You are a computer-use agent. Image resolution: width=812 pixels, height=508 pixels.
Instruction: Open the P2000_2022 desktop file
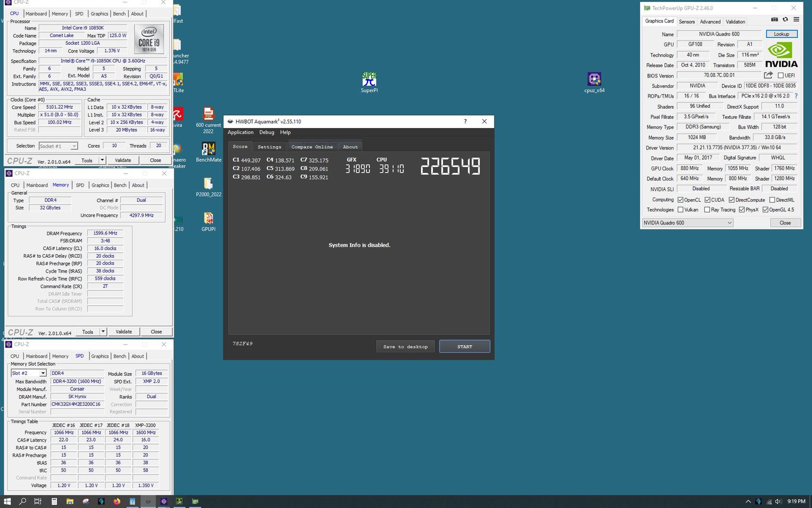tap(209, 187)
